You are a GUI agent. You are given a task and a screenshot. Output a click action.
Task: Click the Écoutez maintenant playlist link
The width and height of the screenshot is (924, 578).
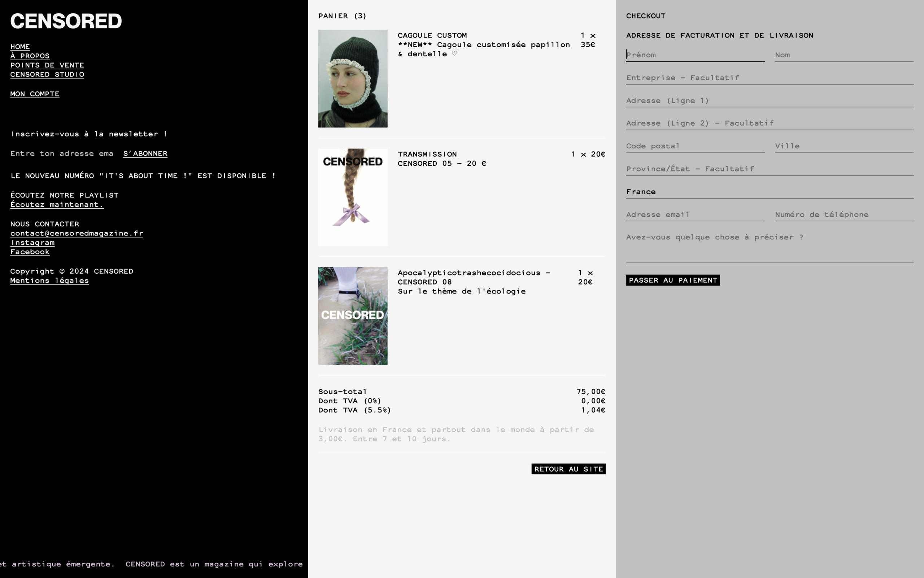pyautogui.click(x=57, y=204)
